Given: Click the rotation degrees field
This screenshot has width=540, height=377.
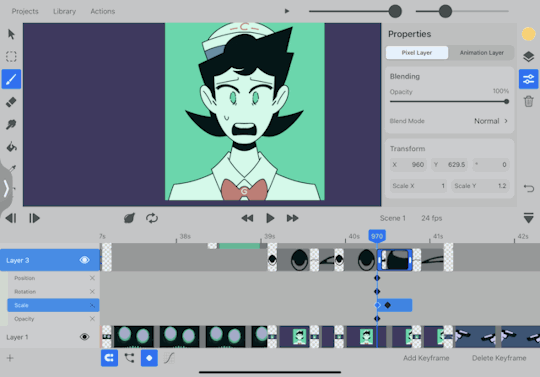Looking at the screenshot, I should 490,165.
